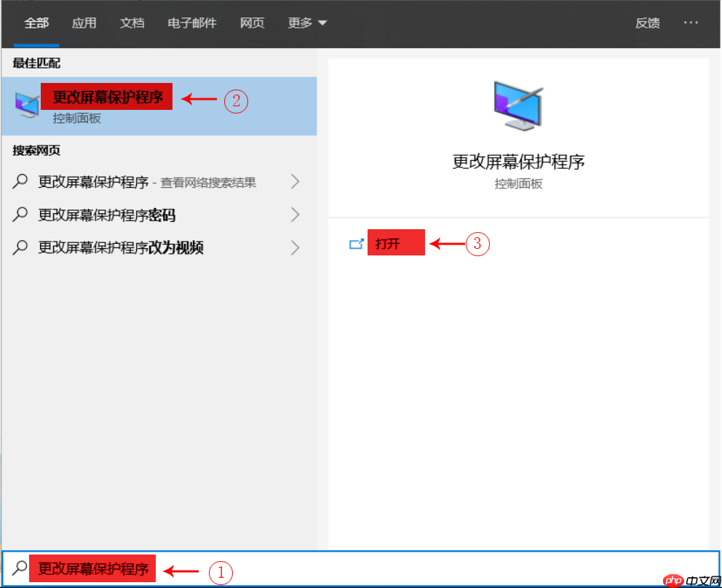Expand the 更多 dropdown menu

coord(306,23)
